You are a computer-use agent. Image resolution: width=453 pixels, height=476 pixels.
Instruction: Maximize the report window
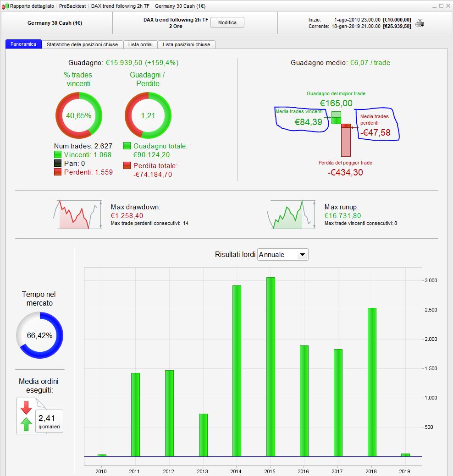pyautogui.click(x=441, y=6)
